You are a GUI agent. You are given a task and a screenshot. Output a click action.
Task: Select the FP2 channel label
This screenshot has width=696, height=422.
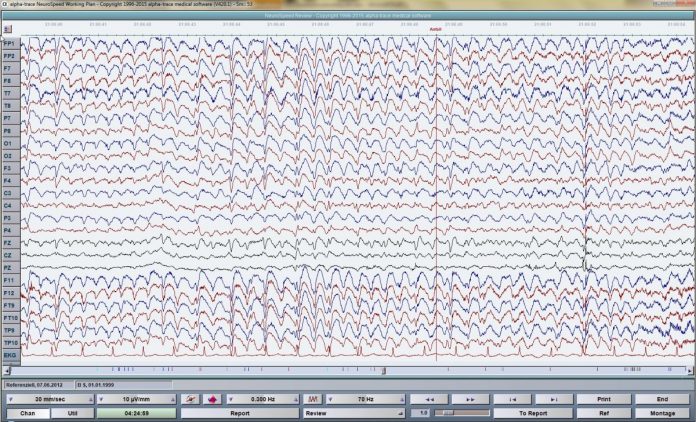[x=11, y=56]
